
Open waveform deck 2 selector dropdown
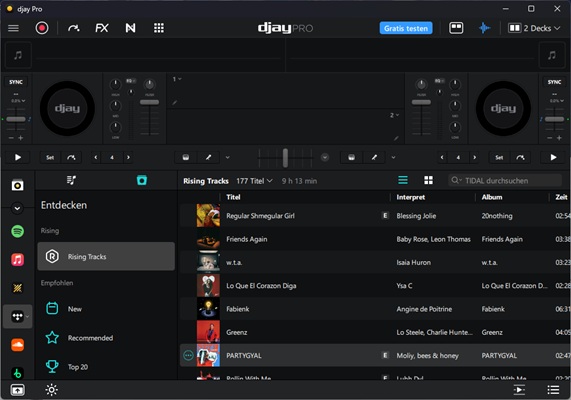point(394,115)
